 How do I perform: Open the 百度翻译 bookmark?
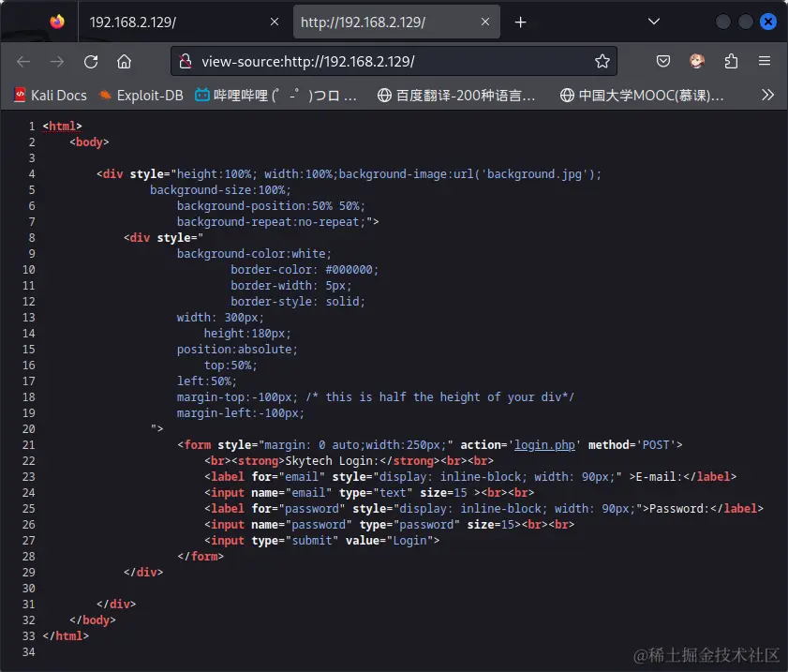pyautogui.click(x=456, y=95)
